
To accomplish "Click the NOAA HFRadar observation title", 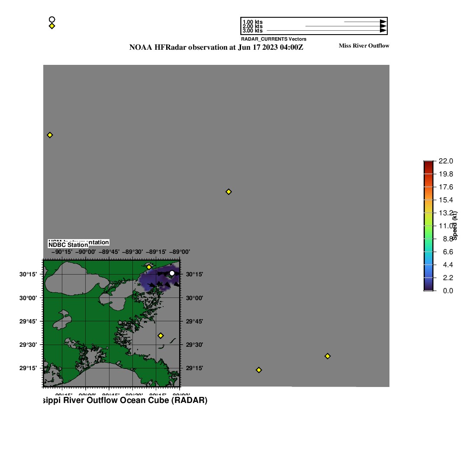I will (x=216, y=48).
